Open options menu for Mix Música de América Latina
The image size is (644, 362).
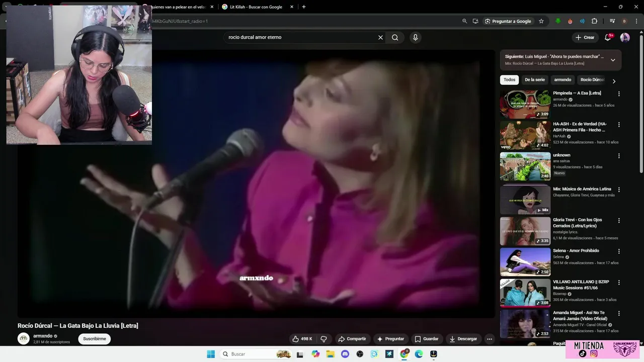tap(619, 190)
